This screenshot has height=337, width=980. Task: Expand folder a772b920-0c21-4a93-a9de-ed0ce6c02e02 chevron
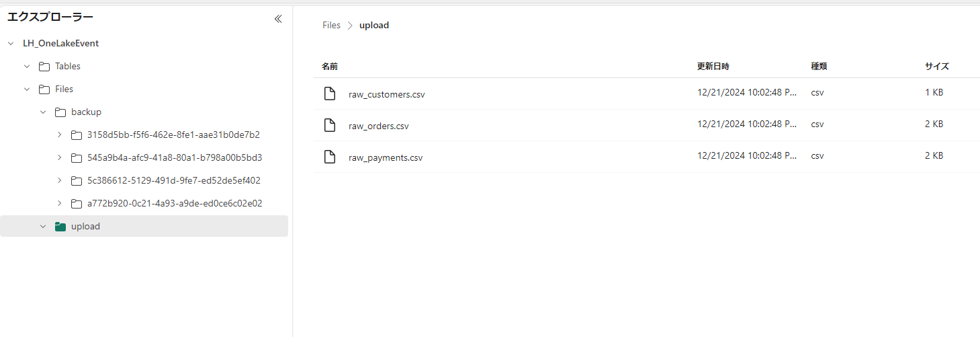59,203
